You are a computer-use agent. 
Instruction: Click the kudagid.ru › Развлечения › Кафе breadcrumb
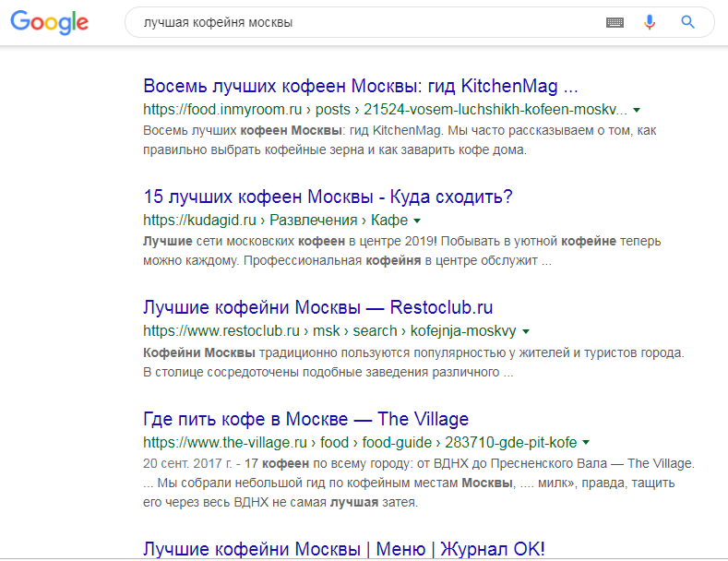coord(275,221)
